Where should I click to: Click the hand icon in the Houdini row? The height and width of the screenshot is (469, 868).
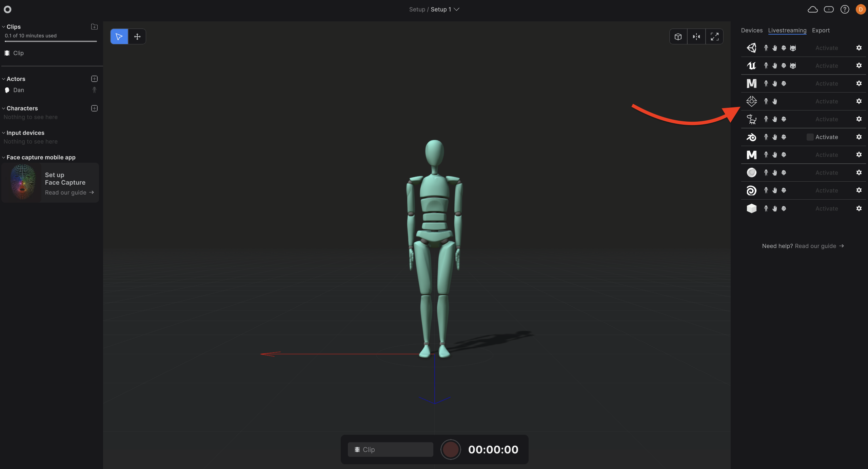tap(775, 190)
